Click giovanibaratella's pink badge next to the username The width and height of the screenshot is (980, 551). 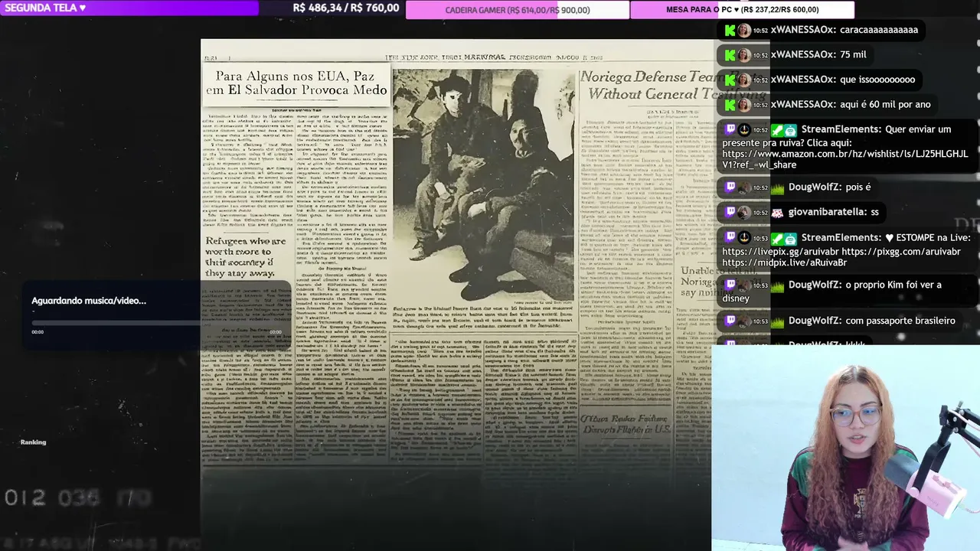click(x=777, y=213)
